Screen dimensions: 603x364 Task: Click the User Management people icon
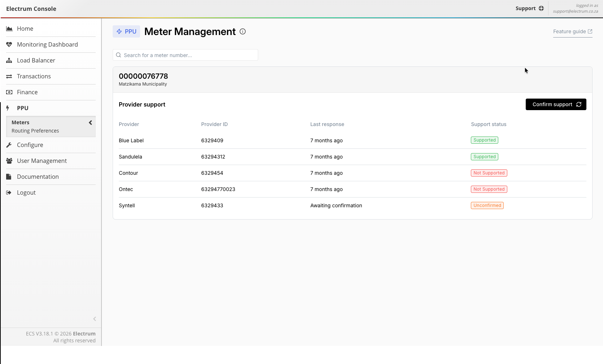(9, 161)
